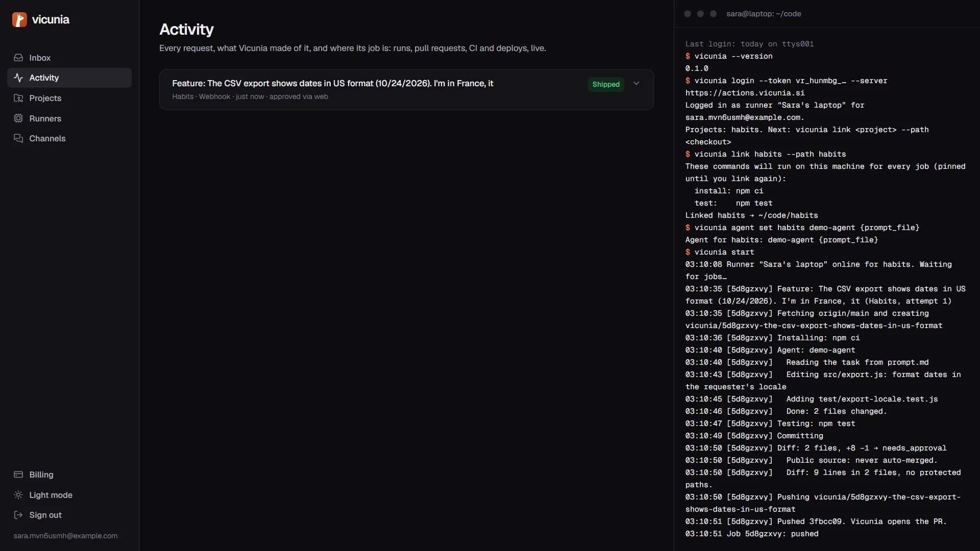The height and width of the screenshot is (551, 980).
Task: Click the Inbox tray icon
Action: pyautogui.click(x=18, y=58)
